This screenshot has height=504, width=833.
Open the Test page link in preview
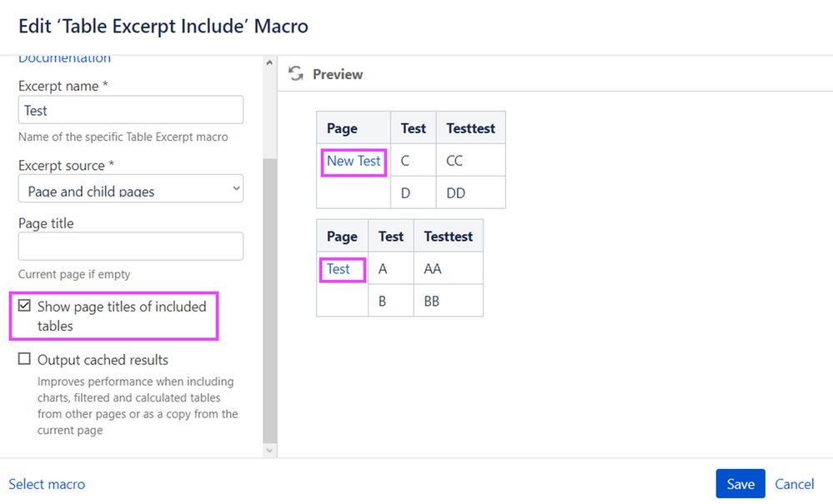(x=338, y=269)
